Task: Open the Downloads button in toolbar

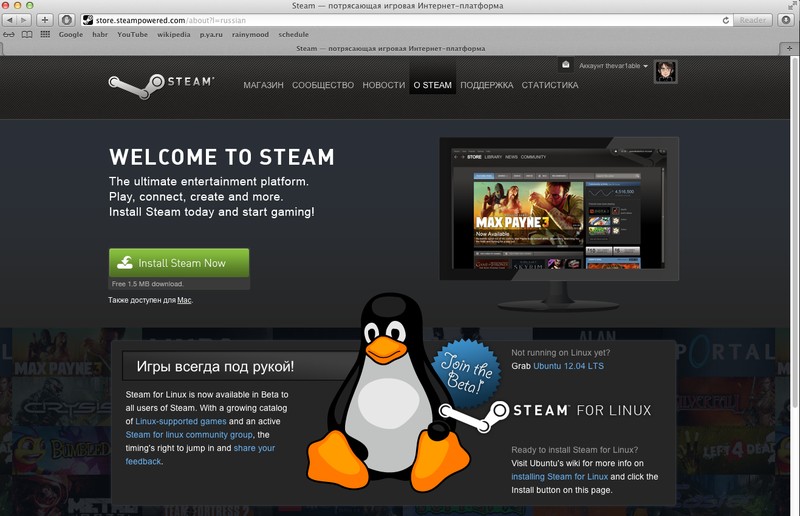Action: [786, 20]
